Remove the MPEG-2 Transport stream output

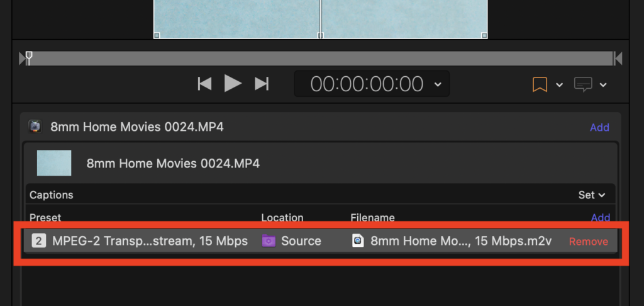point(588,242)
